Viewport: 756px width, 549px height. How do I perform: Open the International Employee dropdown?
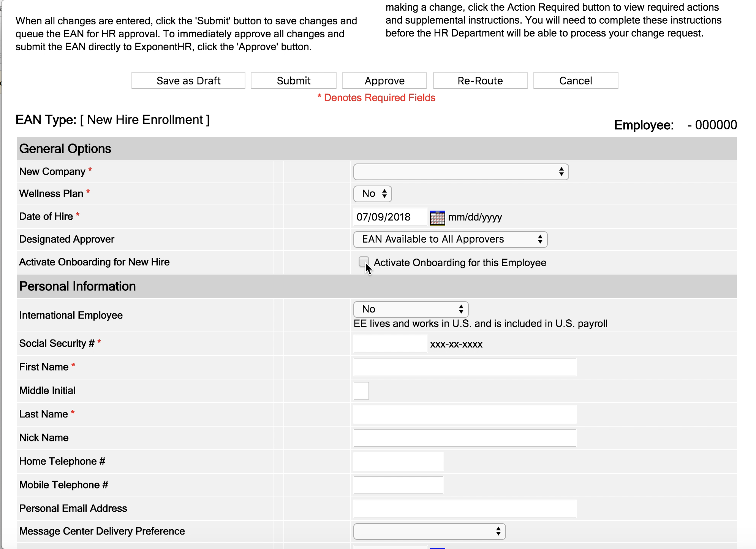(410, 309)
